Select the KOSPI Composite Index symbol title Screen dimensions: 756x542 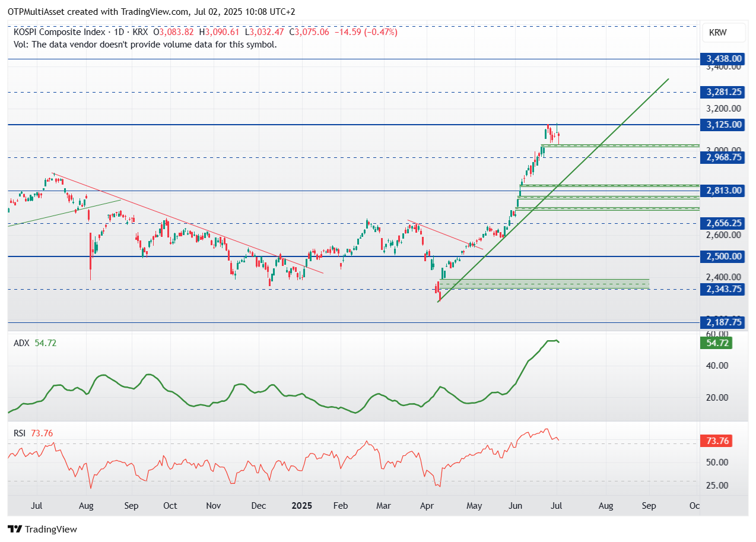pyautogui.click(x=59, y=32)
